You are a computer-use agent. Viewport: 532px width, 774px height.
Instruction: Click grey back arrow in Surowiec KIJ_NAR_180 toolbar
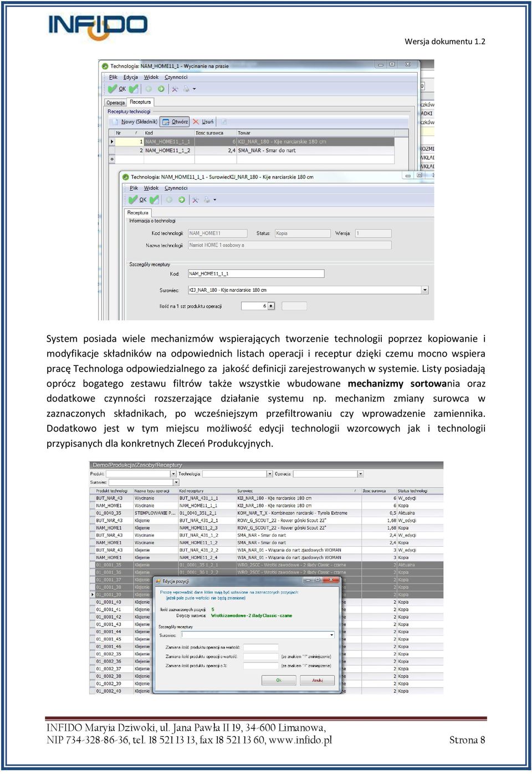point(169,200)
